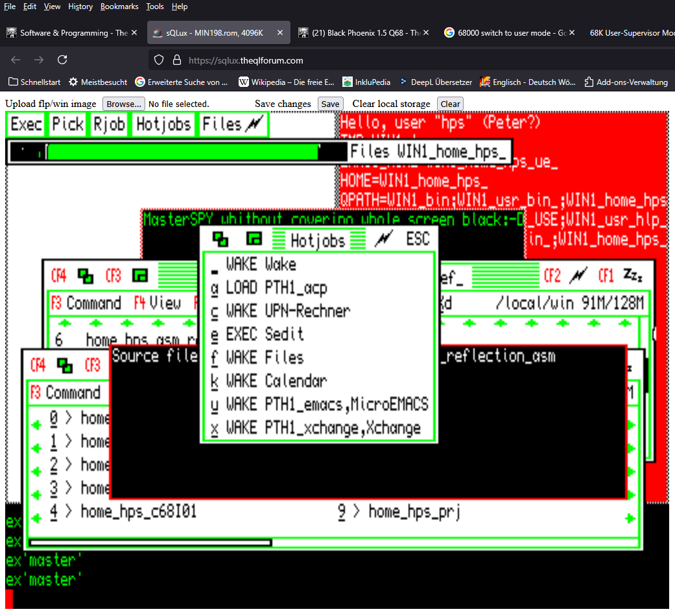Reload the page with refresh icon
The height and width of the screenshot is (616, 675).
tap(62, 60)
